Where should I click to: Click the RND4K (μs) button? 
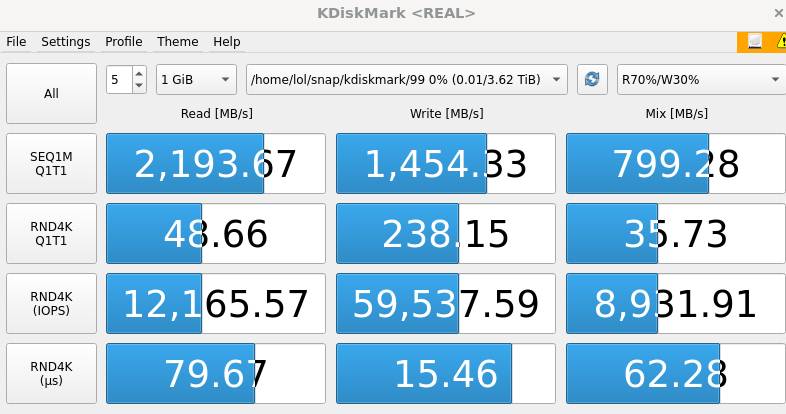51,374
